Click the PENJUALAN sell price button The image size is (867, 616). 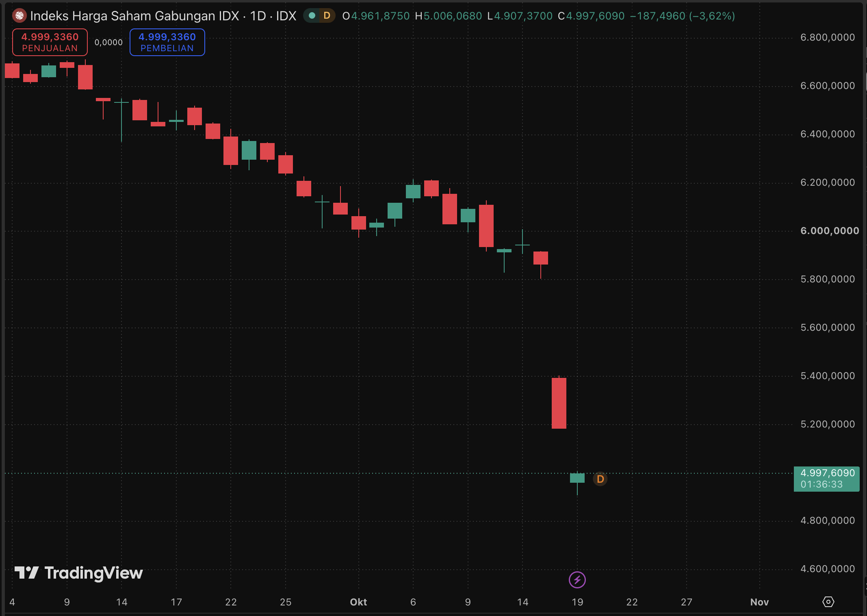[50, 42]
